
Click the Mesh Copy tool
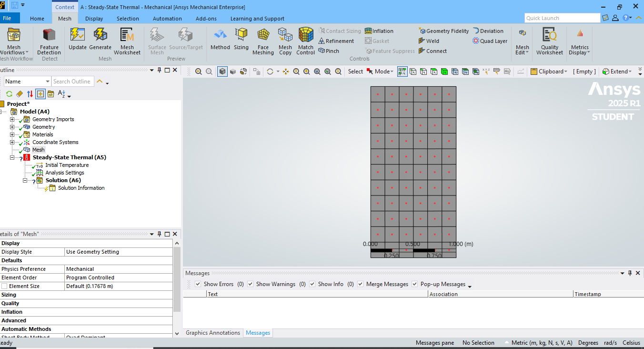click(285, 41)
